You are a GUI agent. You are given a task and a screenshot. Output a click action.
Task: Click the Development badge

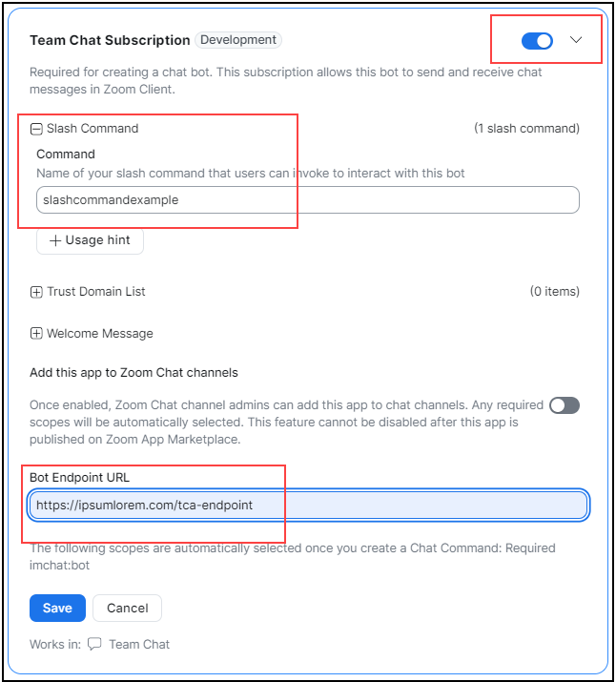pyautogui.click(x=238, y=40)
